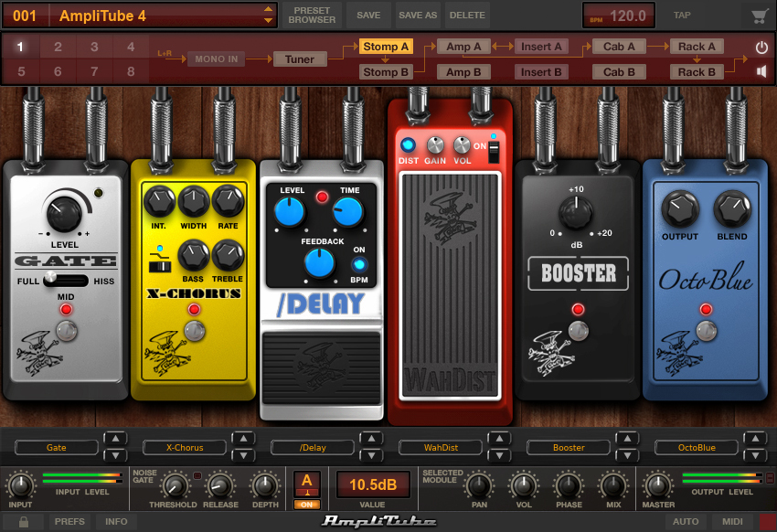Click the X-Chorus INT. knob
Image resolution: width=777 pixels, height=532 pixels.
coord(159,202)
